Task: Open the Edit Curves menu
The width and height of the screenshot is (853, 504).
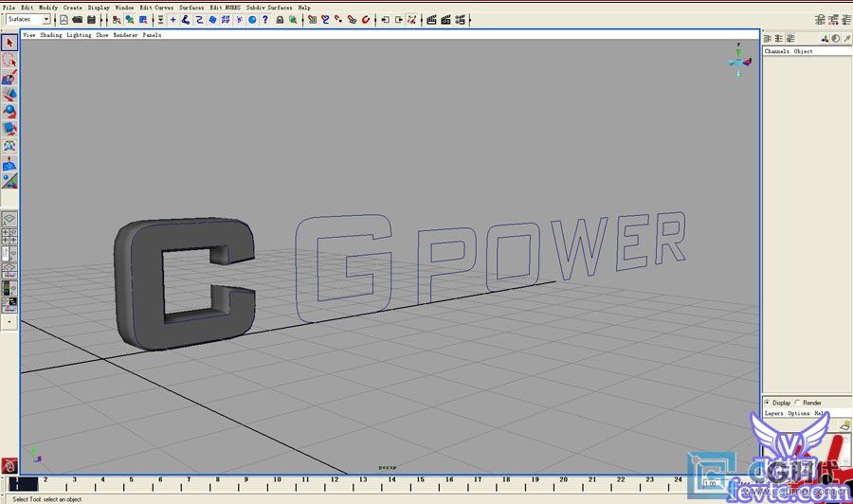Action: point(156,8)
